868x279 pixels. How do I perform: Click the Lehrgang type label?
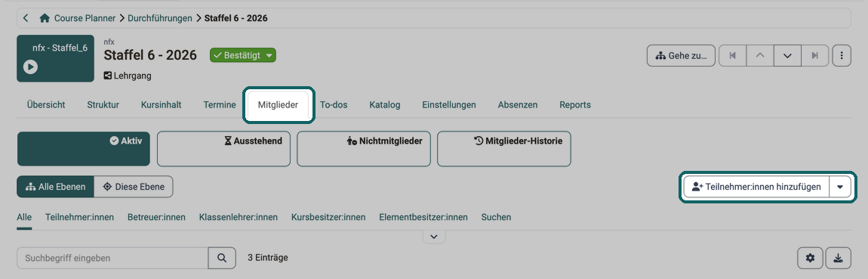pyautogui.click(x=128, y=76)
